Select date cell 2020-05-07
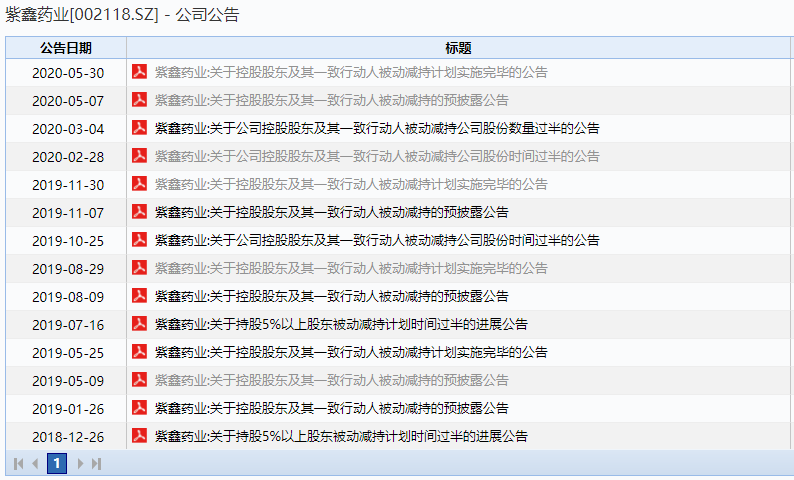This screenshot has height=480, width=794. [68, 101]
